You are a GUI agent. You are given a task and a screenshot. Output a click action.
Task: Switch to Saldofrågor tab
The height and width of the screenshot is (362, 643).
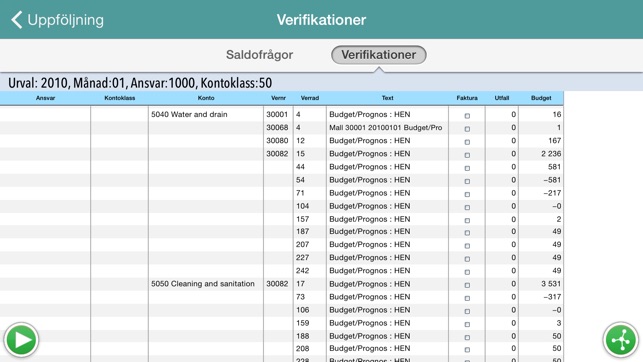(259, 55)
